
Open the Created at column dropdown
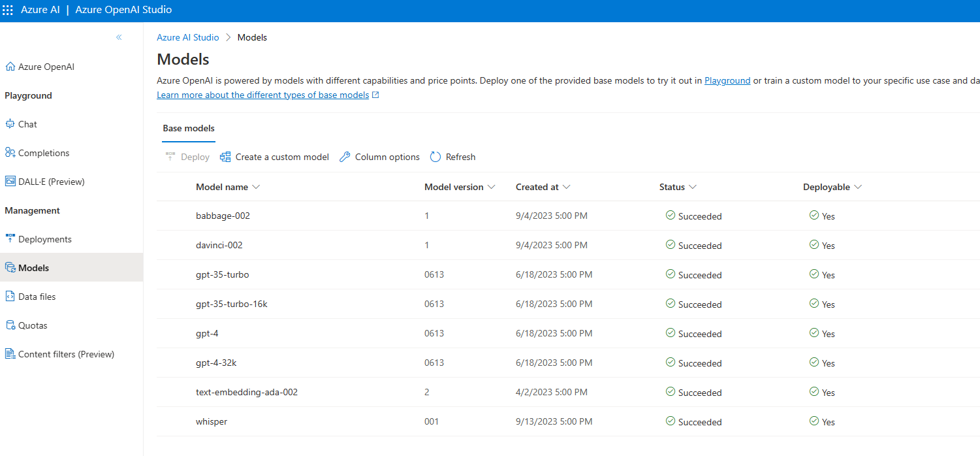[566, 187]
